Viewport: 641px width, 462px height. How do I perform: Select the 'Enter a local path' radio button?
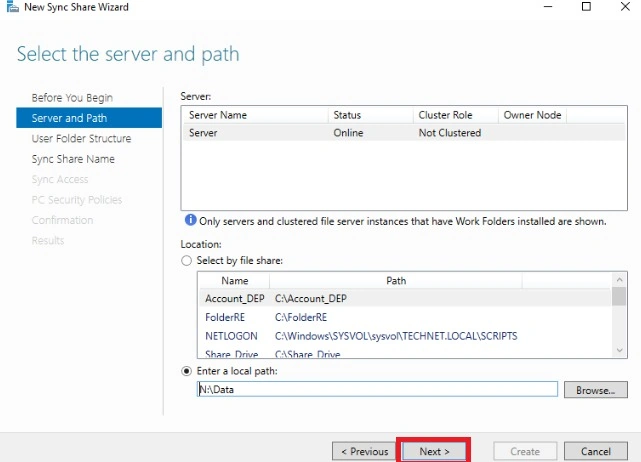tap(186, 371)
